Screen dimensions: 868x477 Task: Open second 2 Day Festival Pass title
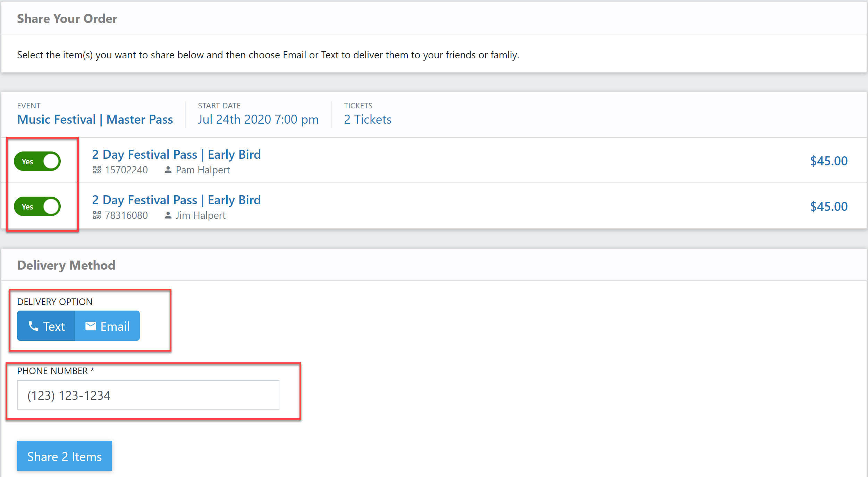point(176,200)
